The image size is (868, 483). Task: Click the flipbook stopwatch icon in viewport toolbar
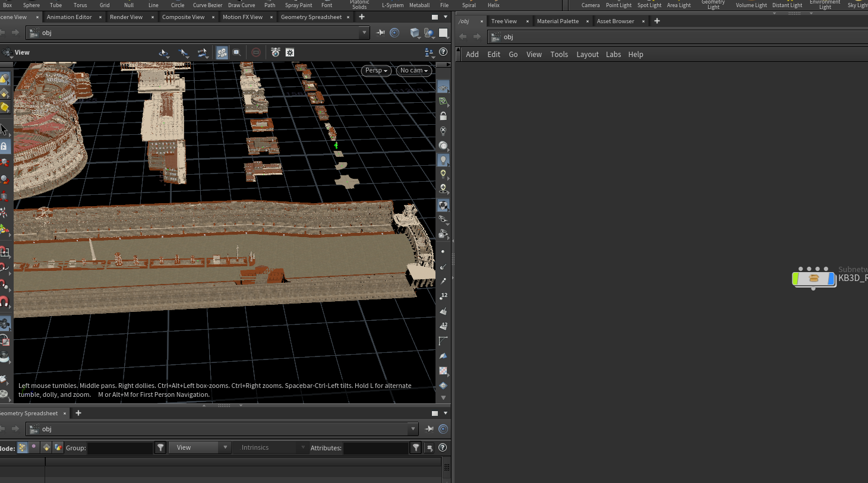(x=276, y=52)
